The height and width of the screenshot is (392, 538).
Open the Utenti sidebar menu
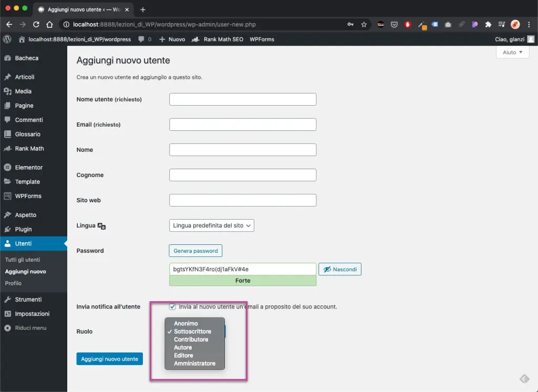(x=34, y=243)
